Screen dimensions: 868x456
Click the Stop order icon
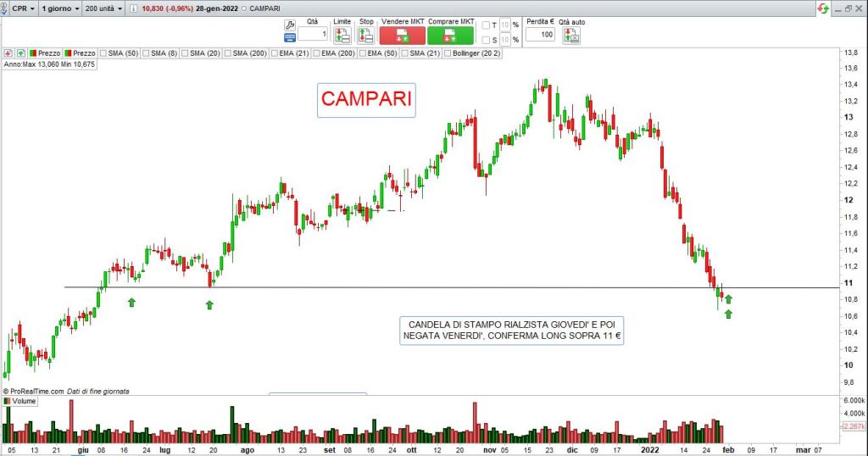point(365,36)
